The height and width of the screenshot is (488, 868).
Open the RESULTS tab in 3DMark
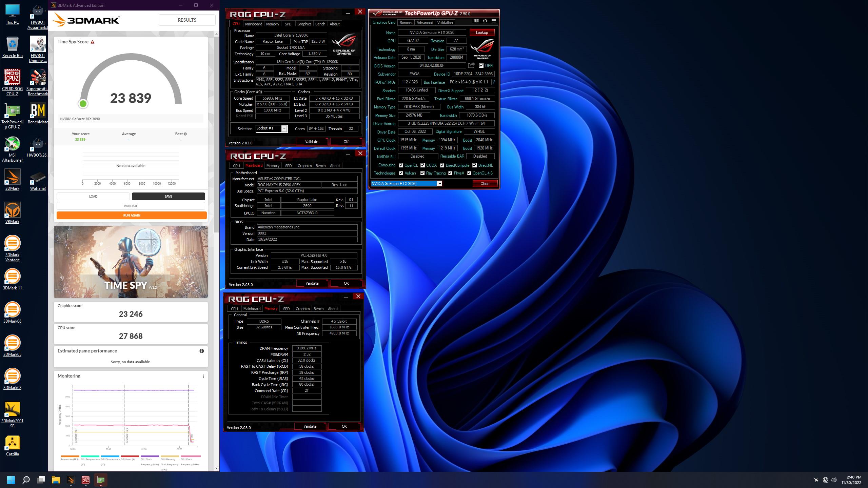point(187,20)
